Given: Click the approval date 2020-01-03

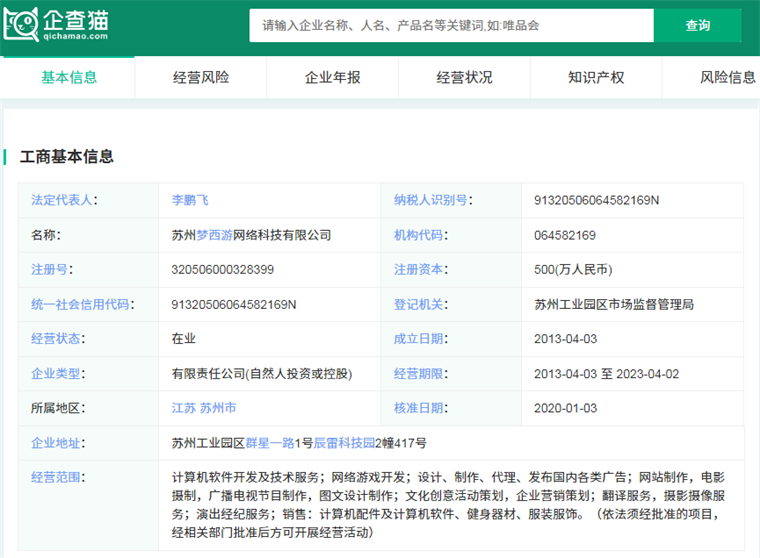Looking at the screenshot, I should [565, 408].
